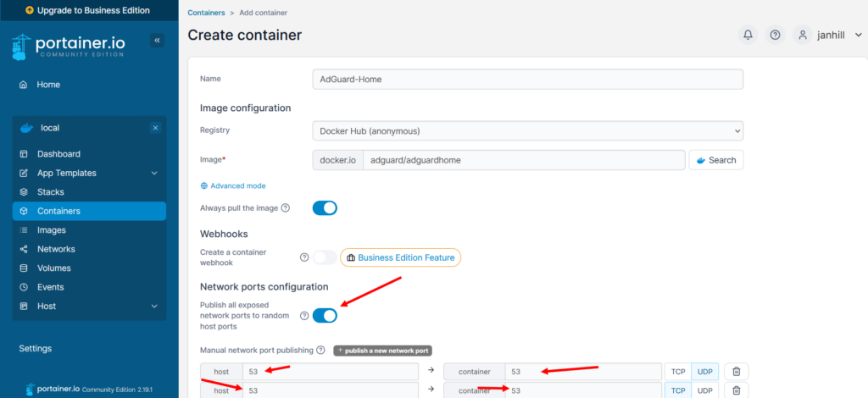Click the Volumes database icon
This screenshot has width=868, height=398.
pyautogui.click(x=23, y=268)
